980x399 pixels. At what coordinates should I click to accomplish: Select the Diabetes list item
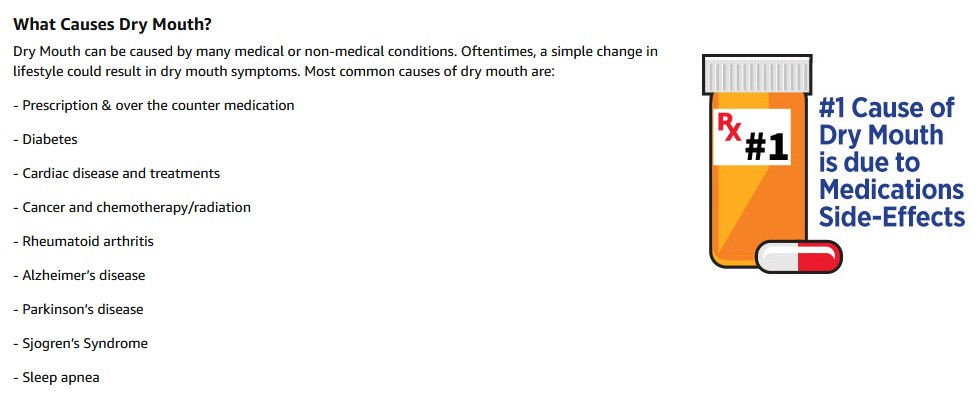(46, 139)
